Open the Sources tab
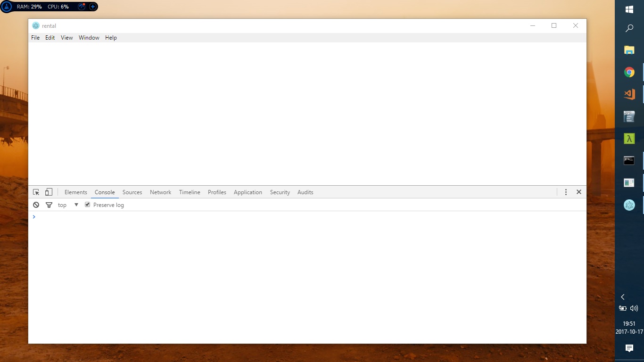The image size is (644, 362). (132, 192)
